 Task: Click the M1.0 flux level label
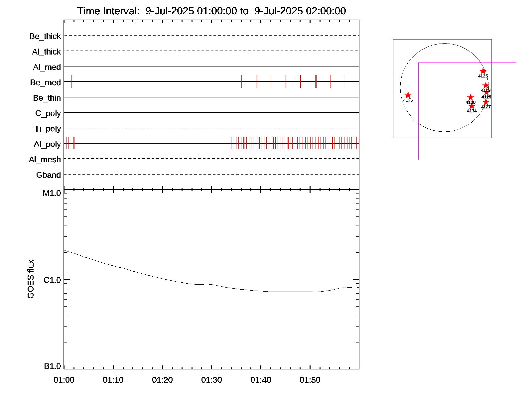(x=52, y=193)
